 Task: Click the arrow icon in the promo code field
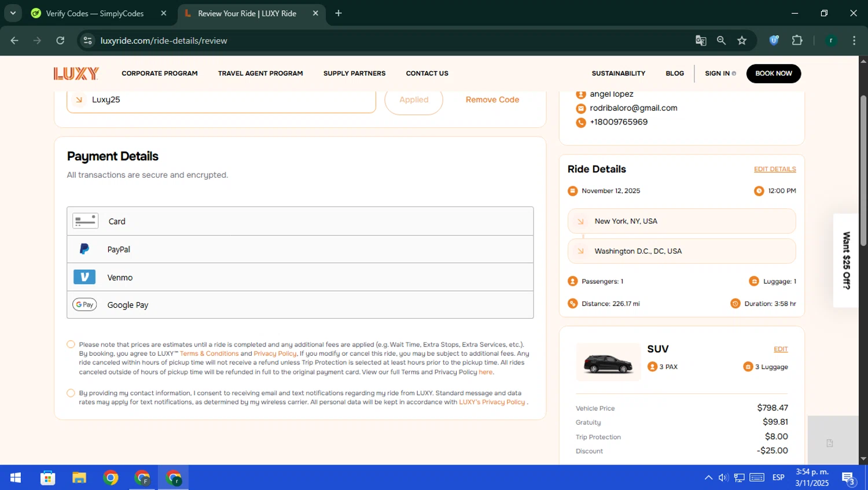click(79, 100)
